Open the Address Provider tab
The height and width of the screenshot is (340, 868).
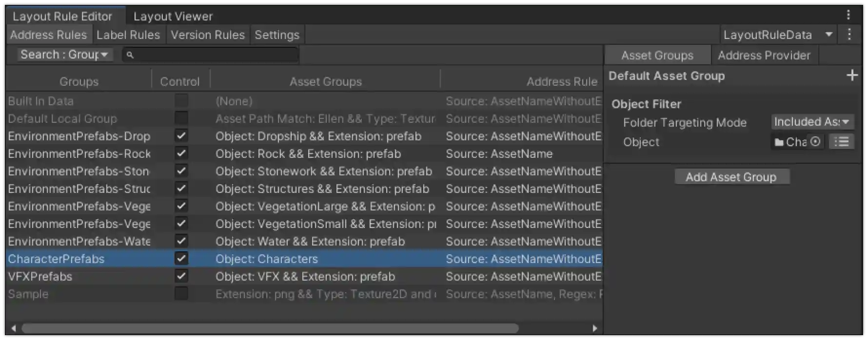pyautogui.click(x=764, y=55)
